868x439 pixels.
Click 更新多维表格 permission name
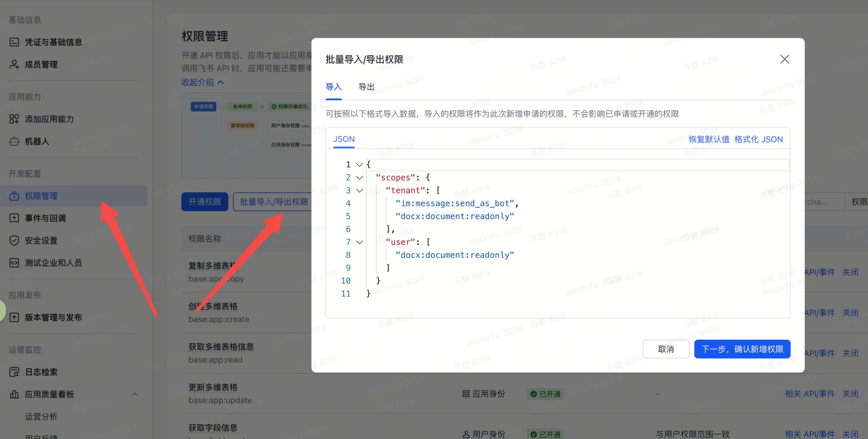(213, 387)
